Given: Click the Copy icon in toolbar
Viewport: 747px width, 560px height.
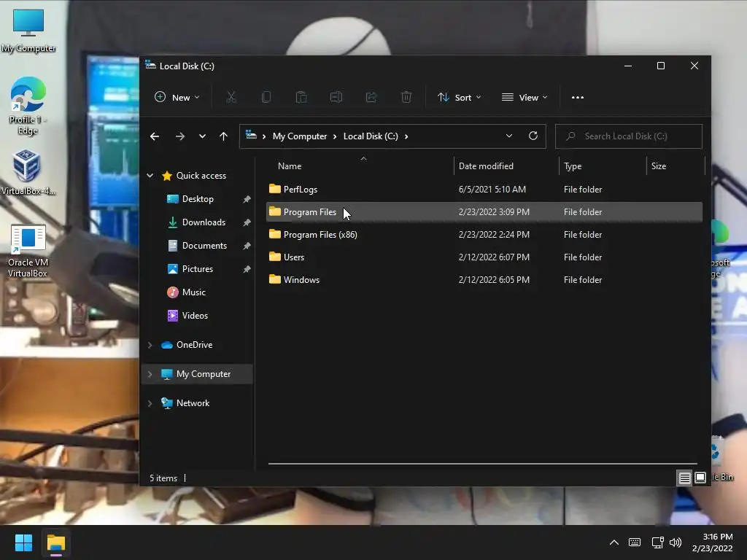Looking at the screenshot, I should (x=266, y=97).
